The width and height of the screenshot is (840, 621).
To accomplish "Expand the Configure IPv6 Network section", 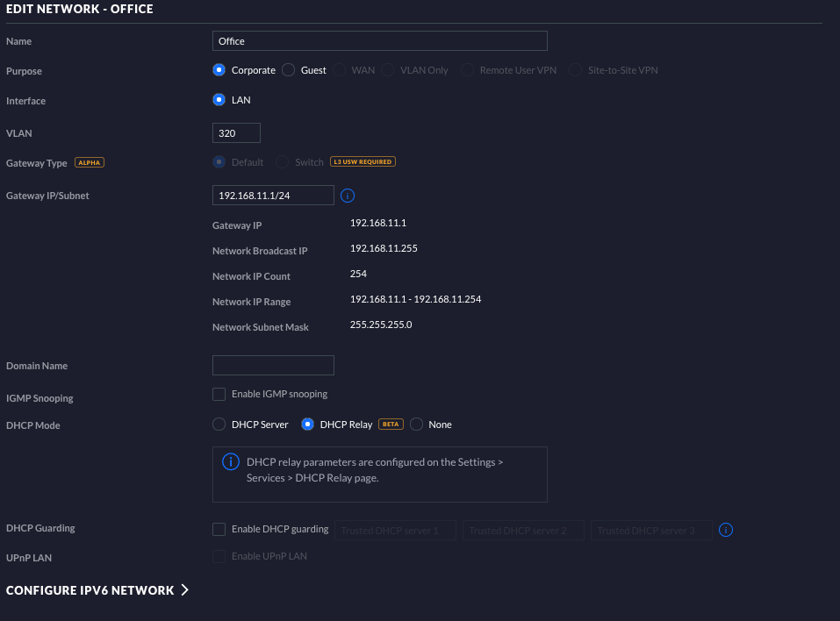I will click(x=97, y=590).
